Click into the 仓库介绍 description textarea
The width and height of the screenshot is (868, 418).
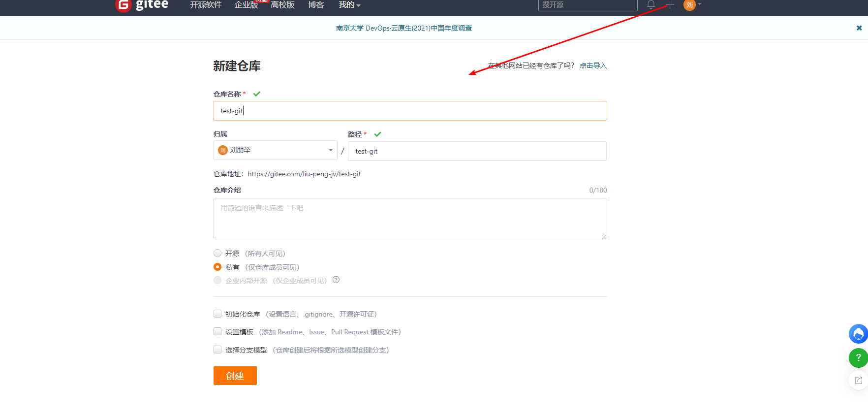pos(410,219)
